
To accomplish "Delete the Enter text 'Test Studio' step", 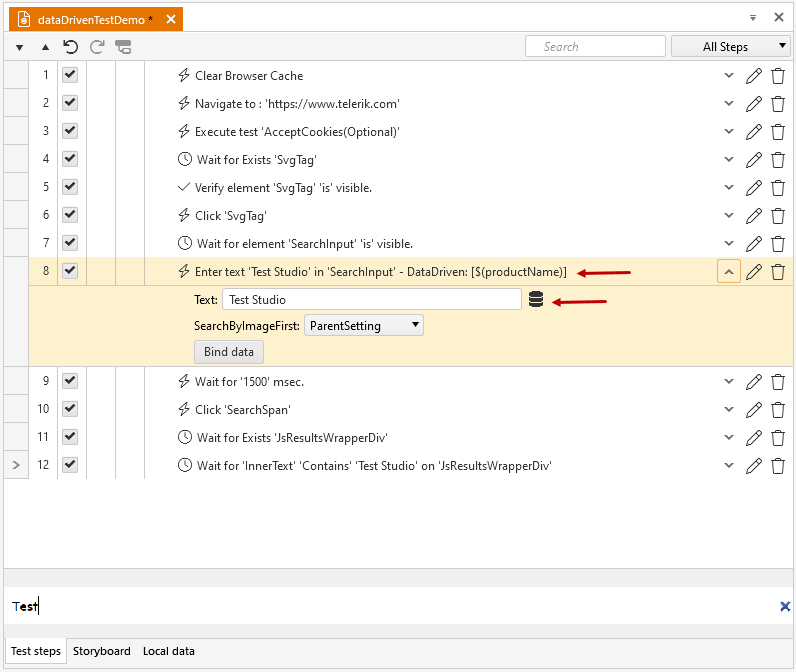I will (778, 272).
